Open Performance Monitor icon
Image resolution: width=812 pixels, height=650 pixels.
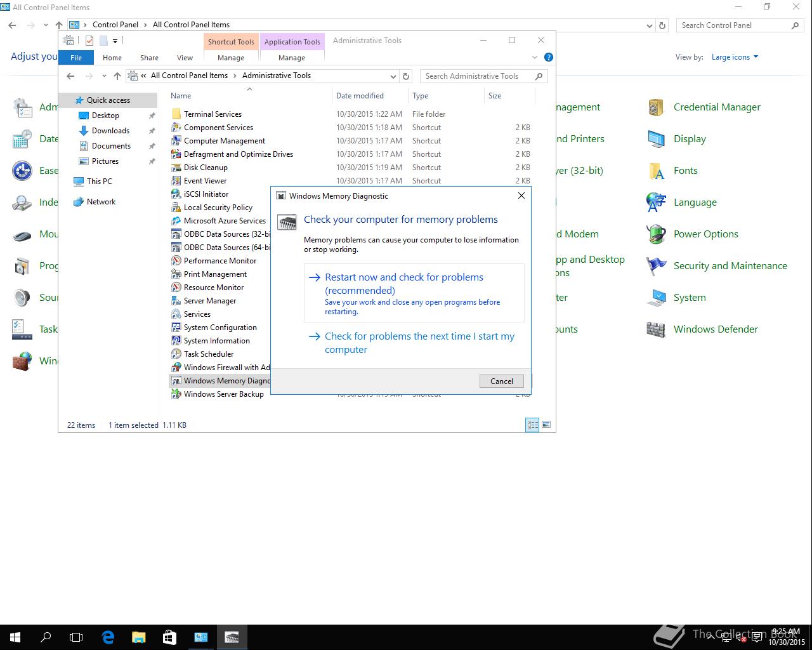pyautogui.click(x=176, y=261)
